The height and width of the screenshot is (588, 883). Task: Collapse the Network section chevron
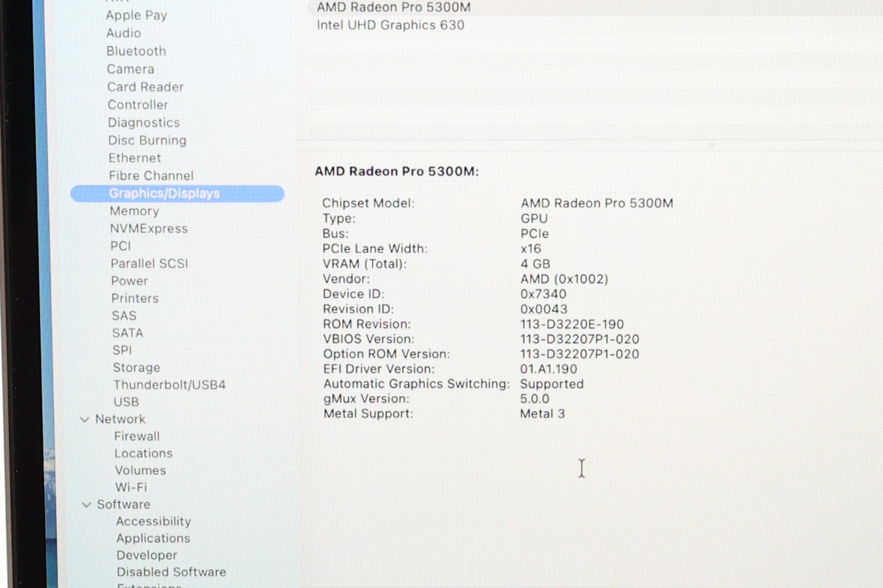pos(84,419)
